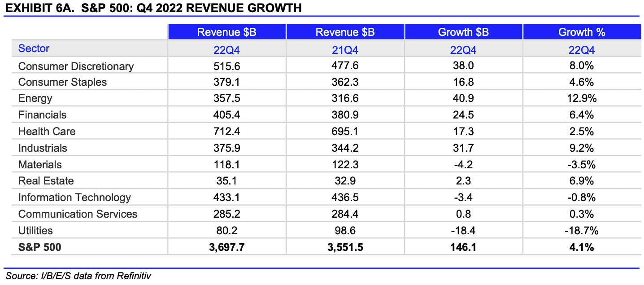Select the Consumer Discretionary row label

point(76,66)
